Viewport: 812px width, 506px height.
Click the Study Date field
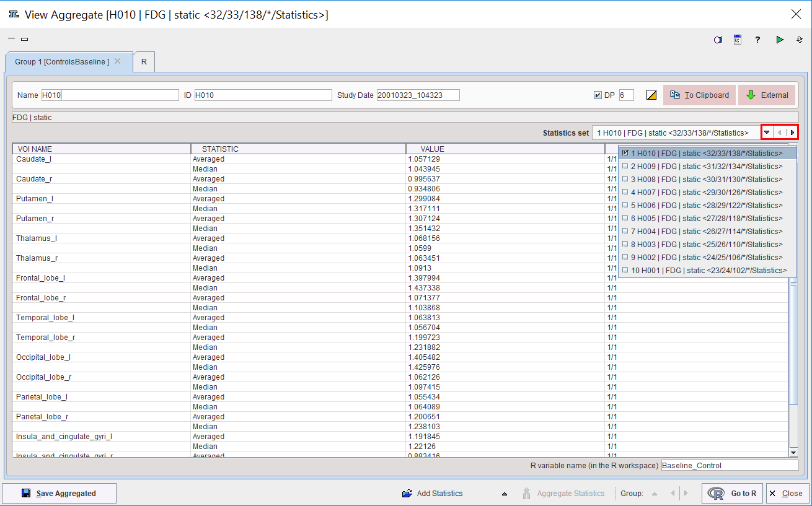click(x=418, y=95)
